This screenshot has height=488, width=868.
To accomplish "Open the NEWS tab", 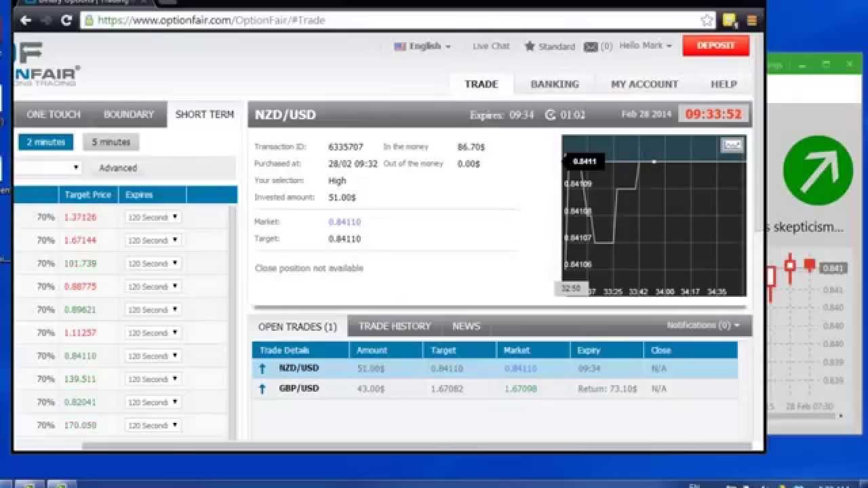I will pos(466,326).
